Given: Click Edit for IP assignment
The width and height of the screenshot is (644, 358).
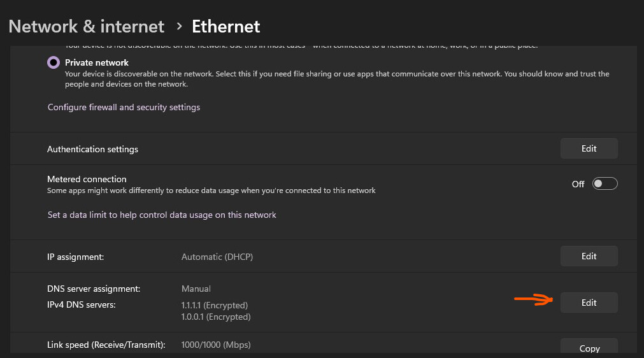Looking at the screenshot, I should tap(589, 256).
